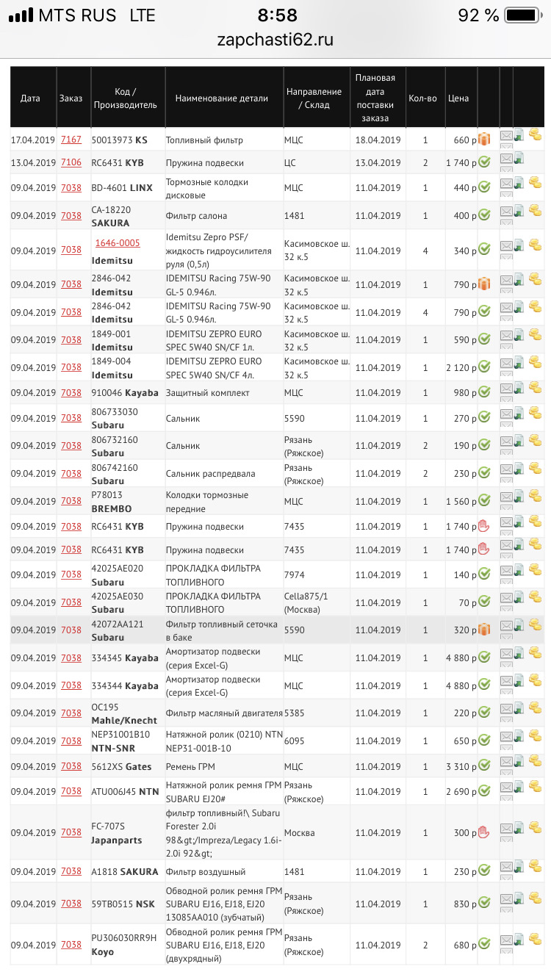Open document export icon for 42025AE030 Subaru
Screen dimensions: 551x980
pyautogui.click(x=519, y=597)
